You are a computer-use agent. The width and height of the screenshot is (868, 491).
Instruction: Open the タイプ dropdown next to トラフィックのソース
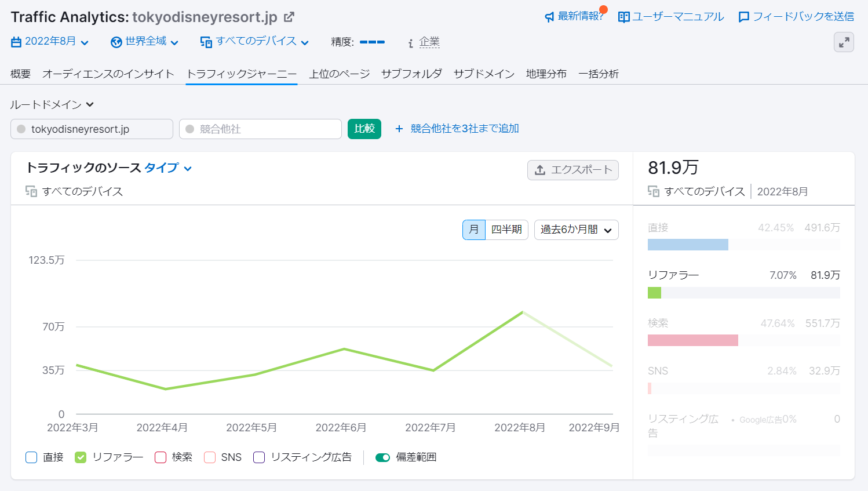[x=168, y=168]
